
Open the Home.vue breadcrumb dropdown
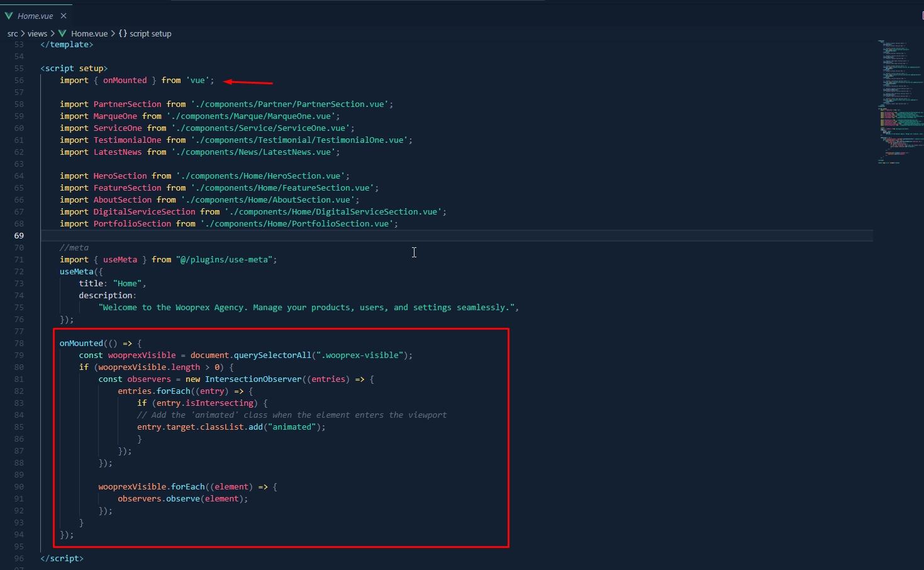(89, 33)
